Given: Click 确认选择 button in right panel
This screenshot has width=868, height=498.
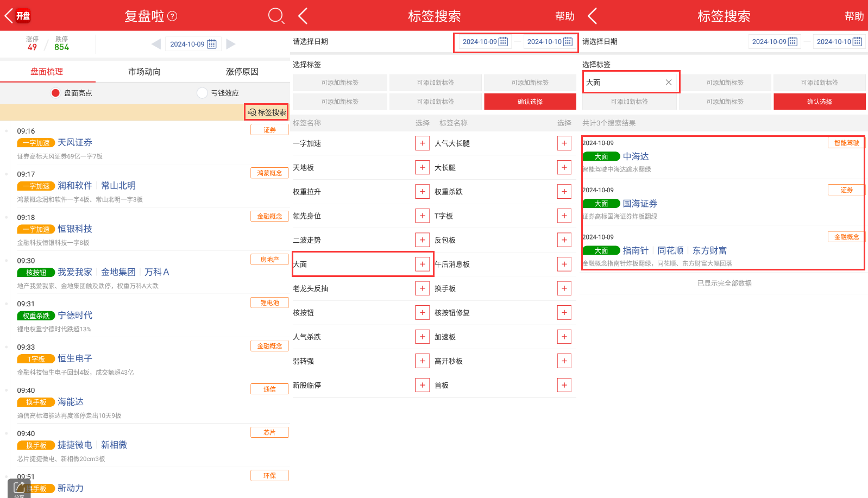Looking at the screenshot, I should pos(820,102).
